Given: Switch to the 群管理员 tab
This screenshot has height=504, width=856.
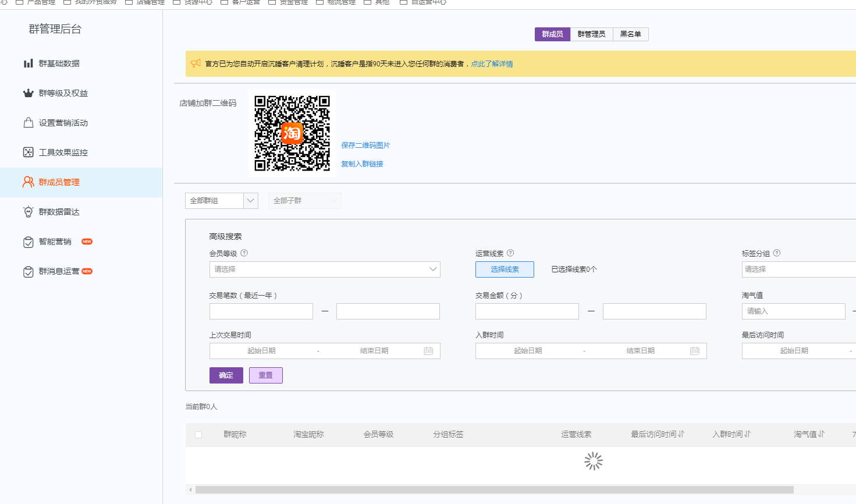Looking at the screenshot, I should pos(591,34).
